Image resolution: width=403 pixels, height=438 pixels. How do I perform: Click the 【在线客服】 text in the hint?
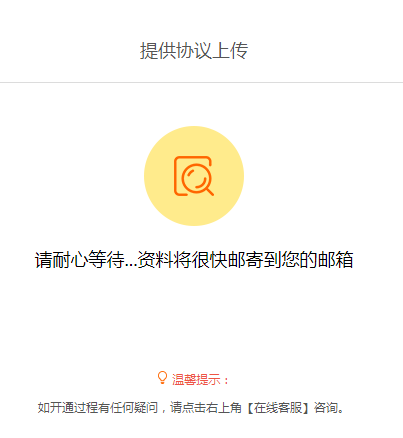click(278, 408)
